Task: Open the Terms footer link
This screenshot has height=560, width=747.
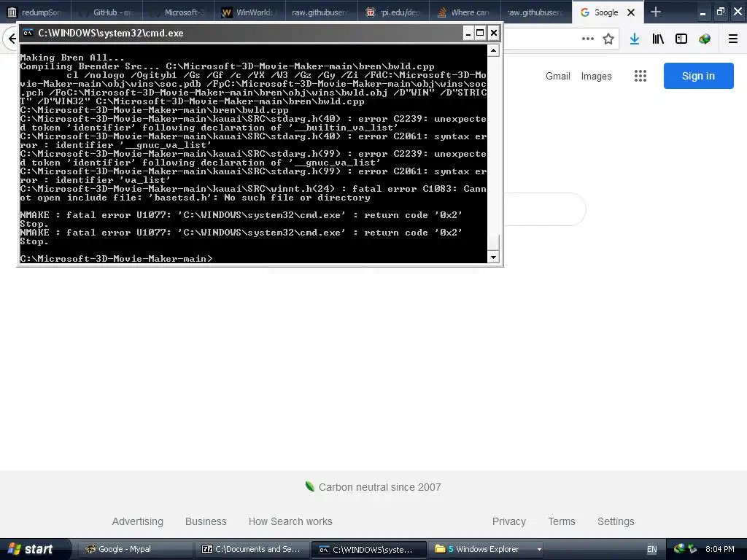Action: pos(562,521)
